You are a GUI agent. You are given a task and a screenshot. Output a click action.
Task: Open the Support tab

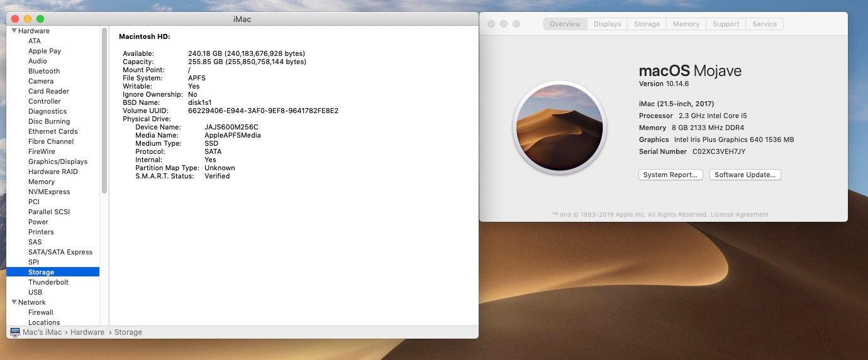click(726, 24)
